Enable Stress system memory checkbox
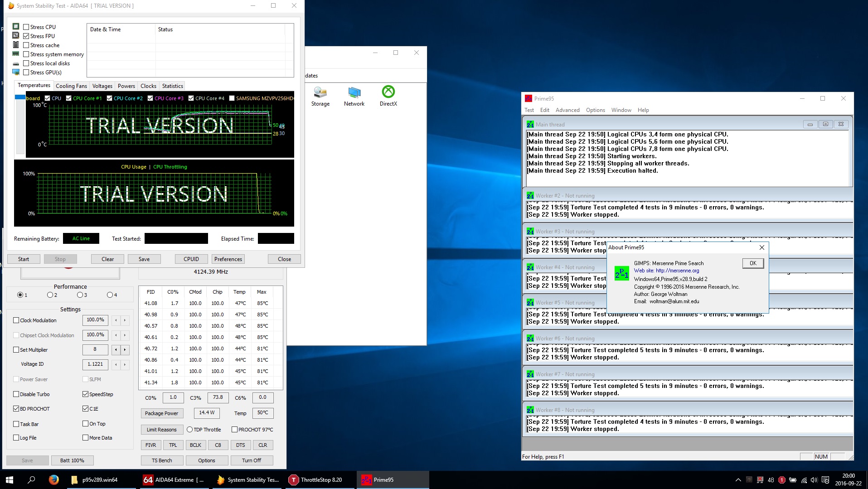The width and height of the screenshot is (868, 489). click(26, 54)
